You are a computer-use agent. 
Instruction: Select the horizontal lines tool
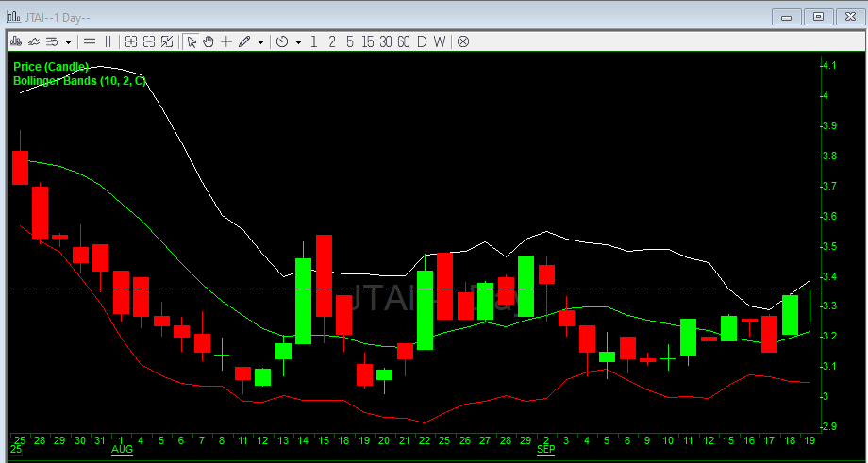point(90,41)
